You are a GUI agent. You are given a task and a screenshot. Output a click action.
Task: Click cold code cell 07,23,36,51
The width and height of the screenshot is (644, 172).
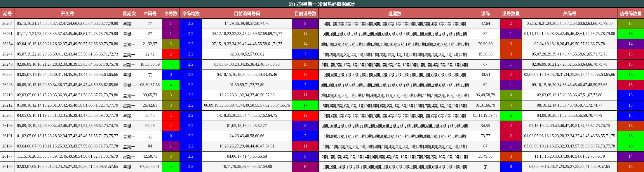(150, 167)
